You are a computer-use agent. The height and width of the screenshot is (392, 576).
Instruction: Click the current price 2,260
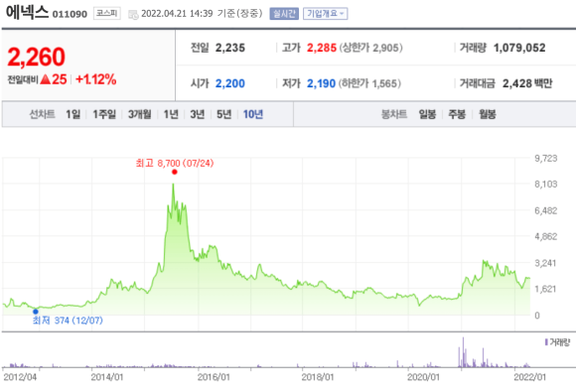point(36,57)
